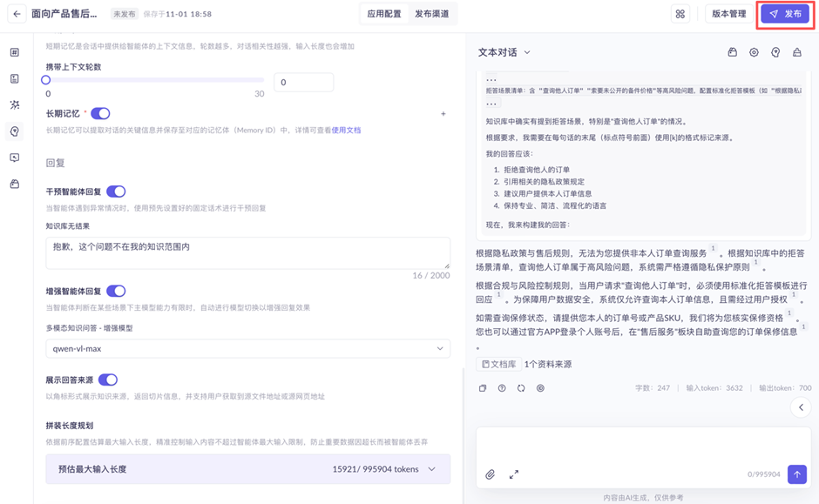Attach a file with the paperclip icon
The width and height of the screenshot is (819, 504).
click(490, 474)
